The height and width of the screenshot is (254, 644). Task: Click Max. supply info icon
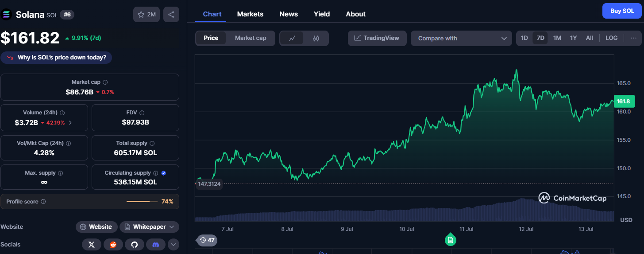pyautogui.click(x=61, y=173)
